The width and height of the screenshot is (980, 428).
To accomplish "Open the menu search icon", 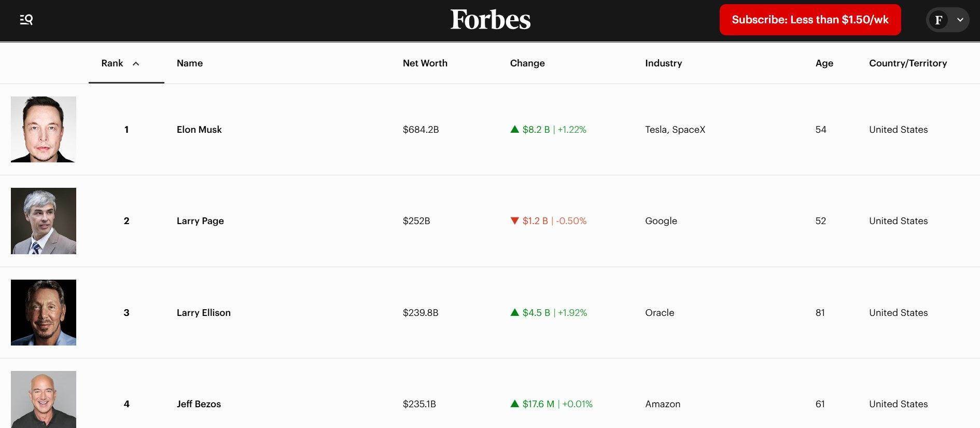I will pyautogui.click(x=26, y=20).
